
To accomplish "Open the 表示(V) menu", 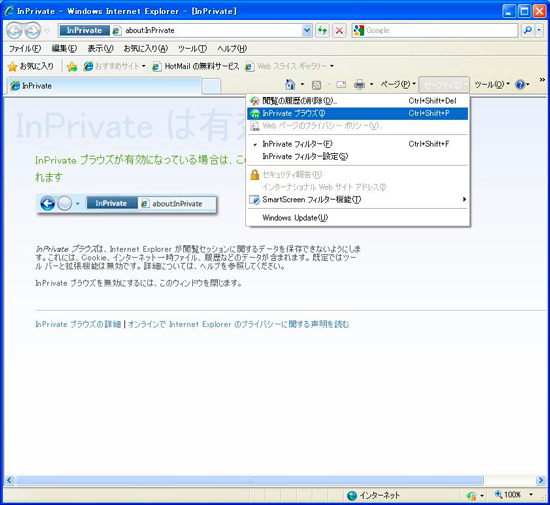I will pos(100,48).
